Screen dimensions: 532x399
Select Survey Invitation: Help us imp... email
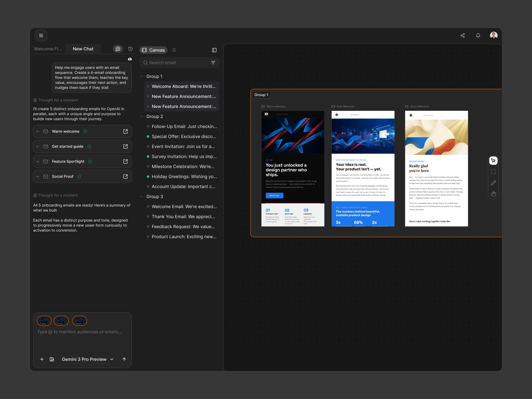pos(182,156)
